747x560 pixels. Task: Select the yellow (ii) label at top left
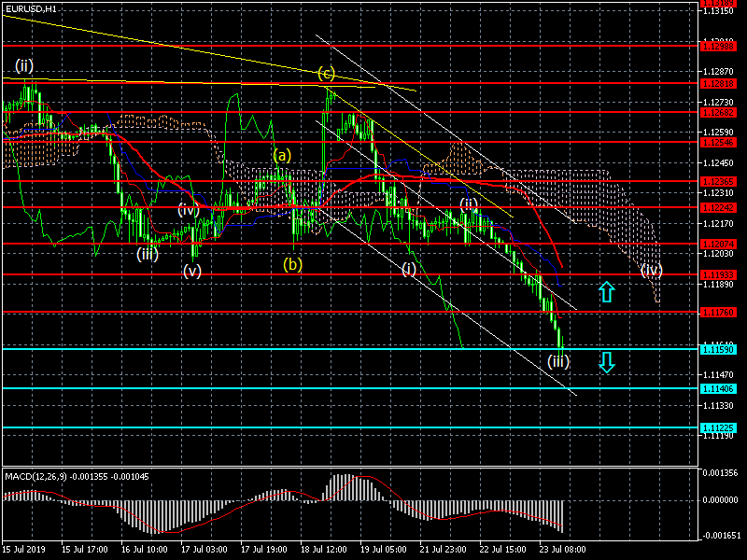(x=24, y=65)
